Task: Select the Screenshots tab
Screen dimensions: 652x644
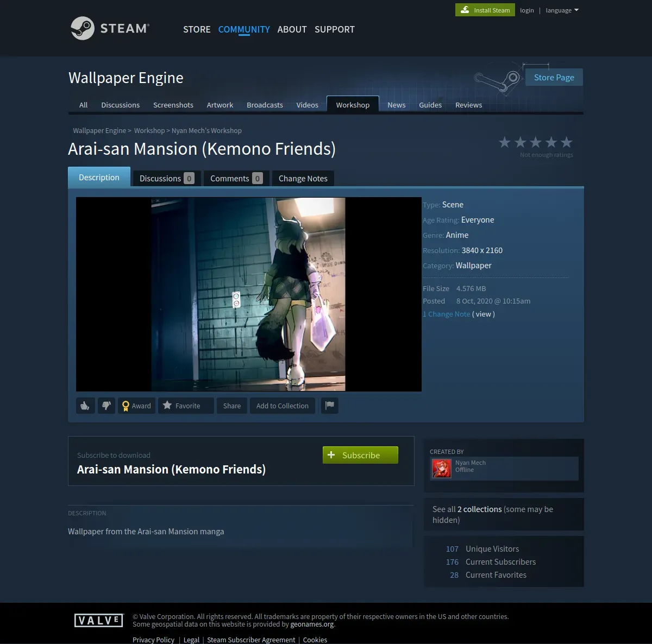Action: [173, 105]
